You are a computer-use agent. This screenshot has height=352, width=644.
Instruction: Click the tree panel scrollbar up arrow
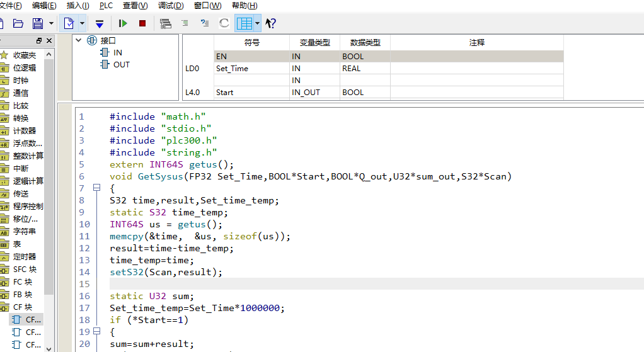click(49, 54)
